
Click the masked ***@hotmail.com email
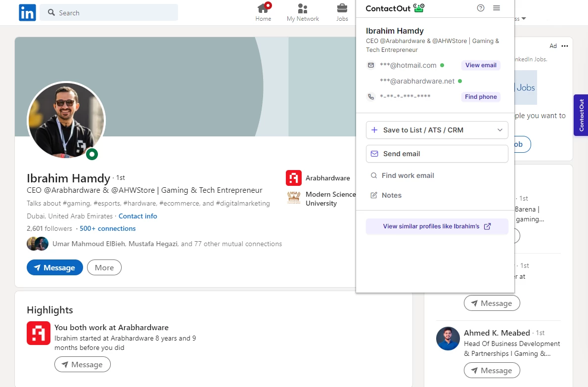(x=408, y=65)
